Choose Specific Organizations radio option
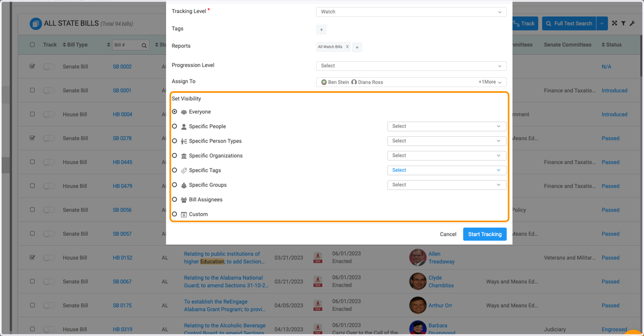The width and height of the screenshot is (644, 336). coord(174,156)
